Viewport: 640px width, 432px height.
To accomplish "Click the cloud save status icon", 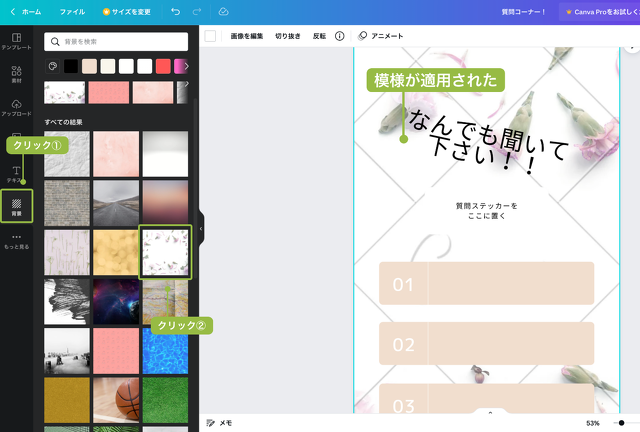I will (222, 11).
